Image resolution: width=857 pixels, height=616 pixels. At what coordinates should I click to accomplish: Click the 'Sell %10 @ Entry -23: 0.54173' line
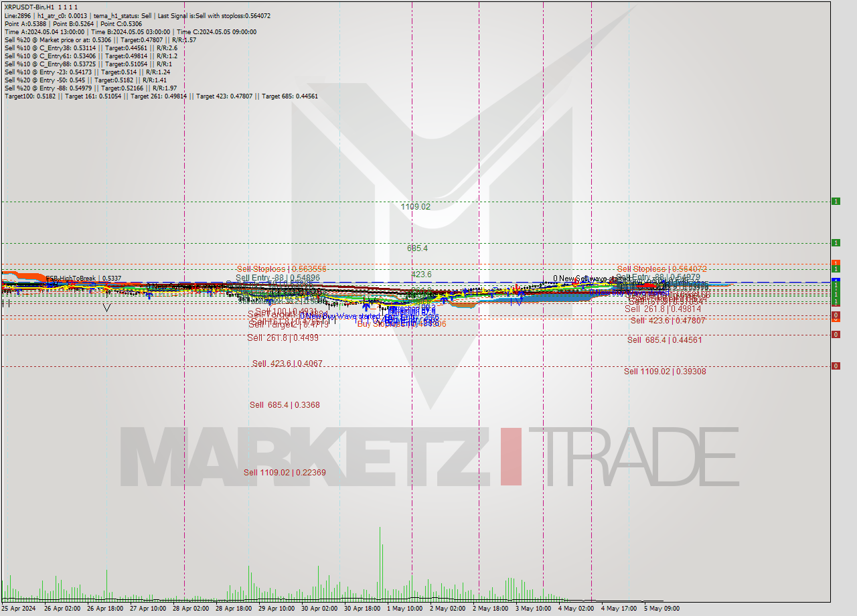tap(87, 72)
